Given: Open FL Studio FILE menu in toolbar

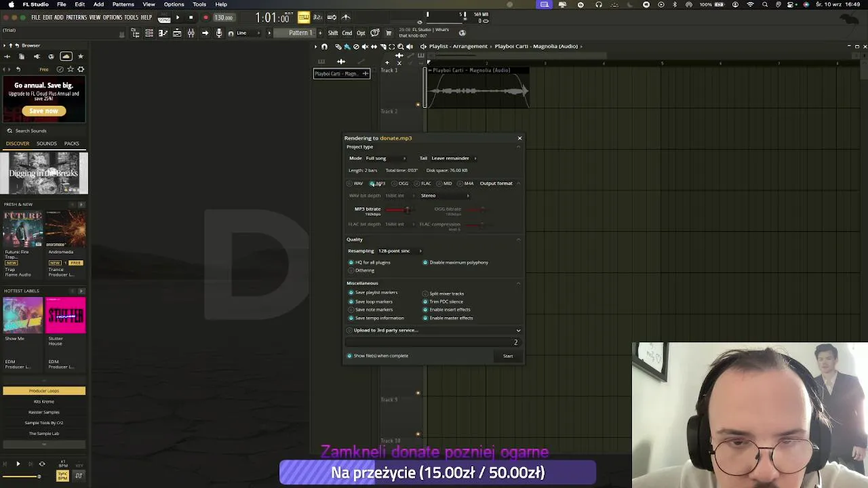Looking at the screenshot, I should [35, 18].
